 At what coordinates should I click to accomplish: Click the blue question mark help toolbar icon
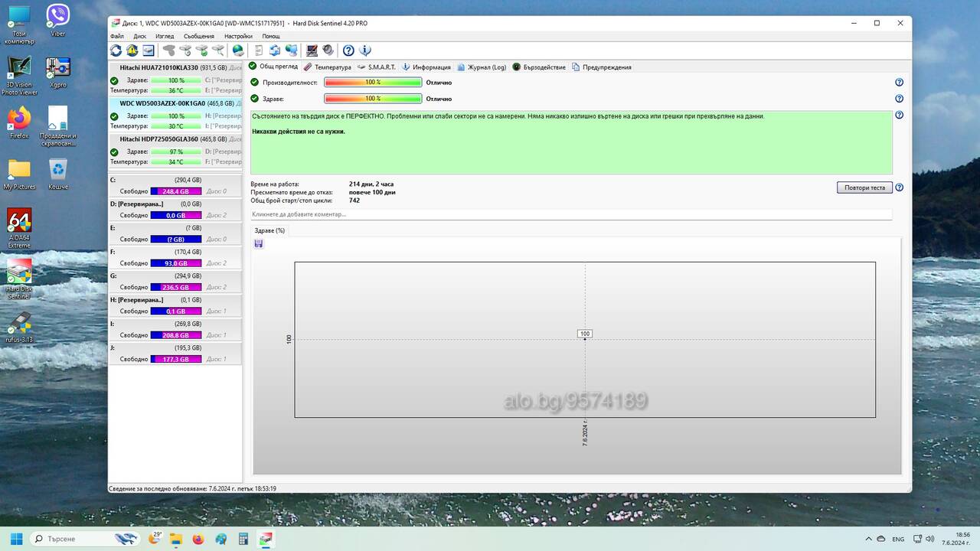(348, 51)
